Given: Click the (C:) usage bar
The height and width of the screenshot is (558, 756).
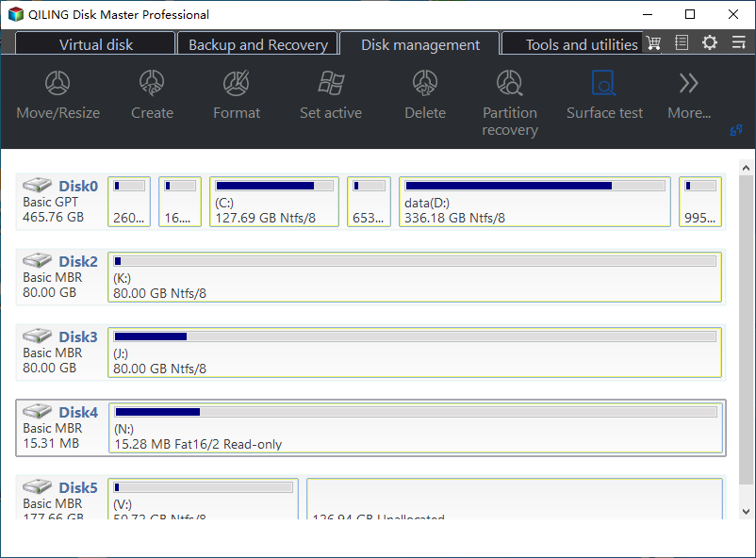Looking at the screenshot, I should pyautogui.click(x=274, y=186).
